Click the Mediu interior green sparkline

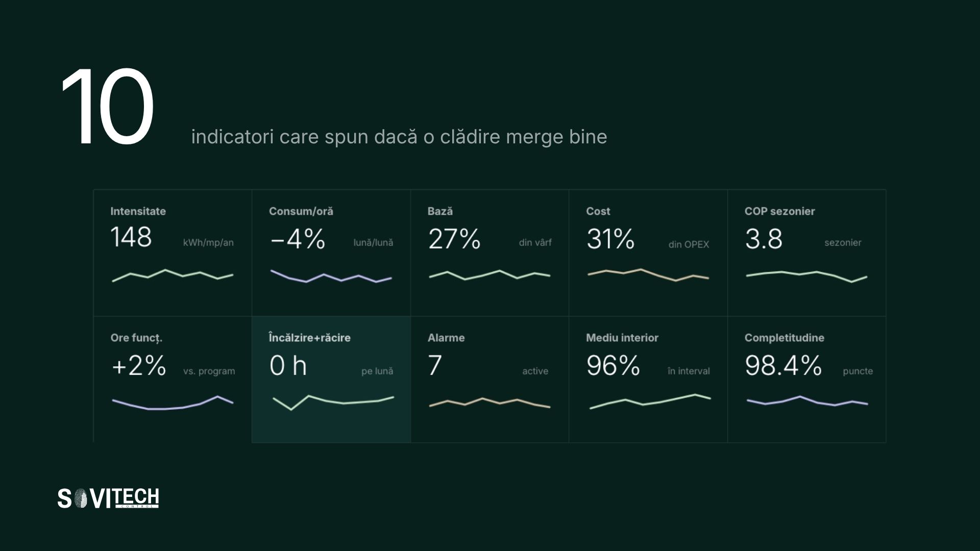tap(650, 402)
